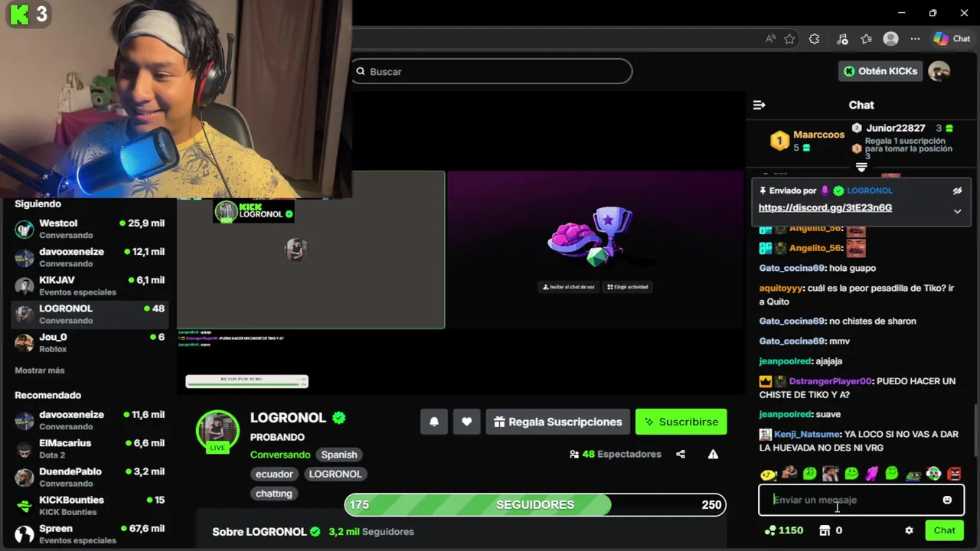
Task: Open Copilot Chat in browser
Action: (x=952, y=39)
